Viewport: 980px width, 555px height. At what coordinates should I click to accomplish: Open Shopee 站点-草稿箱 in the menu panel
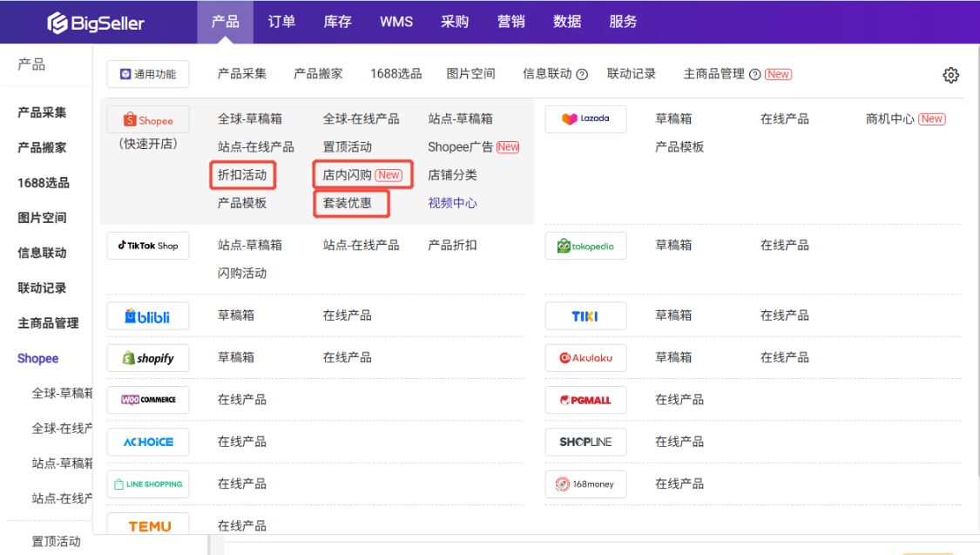coord(460,118)
